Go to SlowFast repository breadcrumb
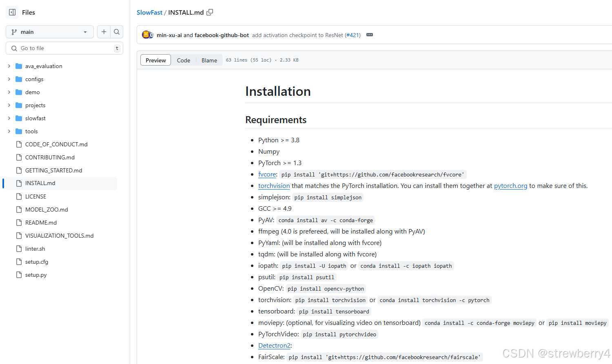The height and width of the screenshot is (364, 612). [x=149, y=12]
